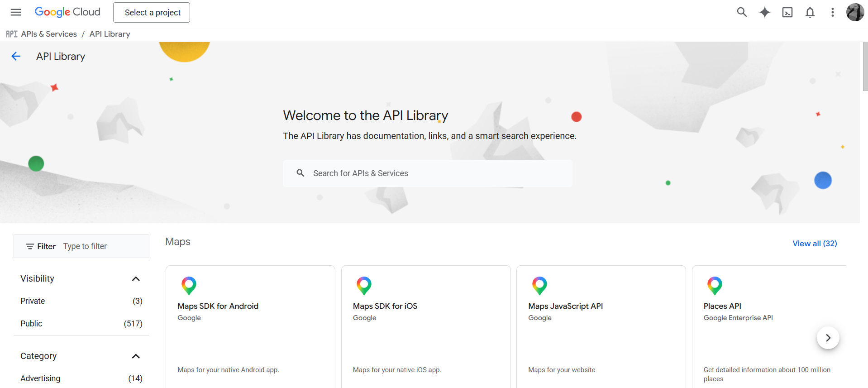Collapse the Category filter section
868x388 pixels.
click(x=136, y=356)
